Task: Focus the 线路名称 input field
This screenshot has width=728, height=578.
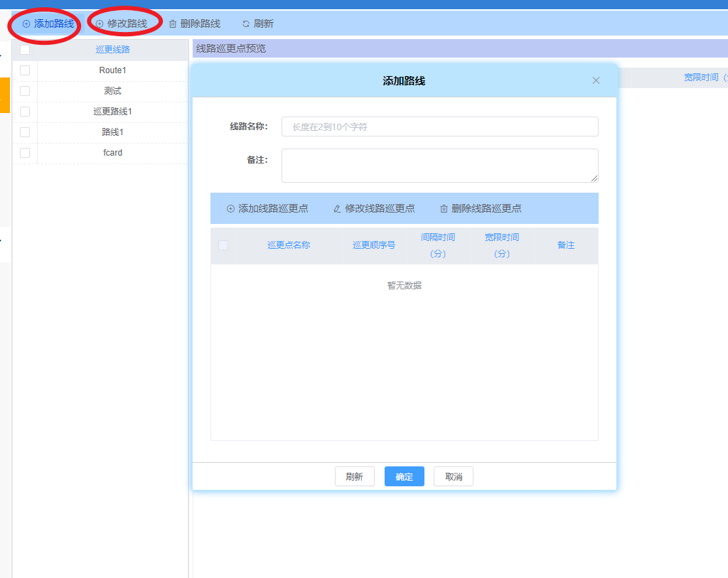Action: coord(439,127)
